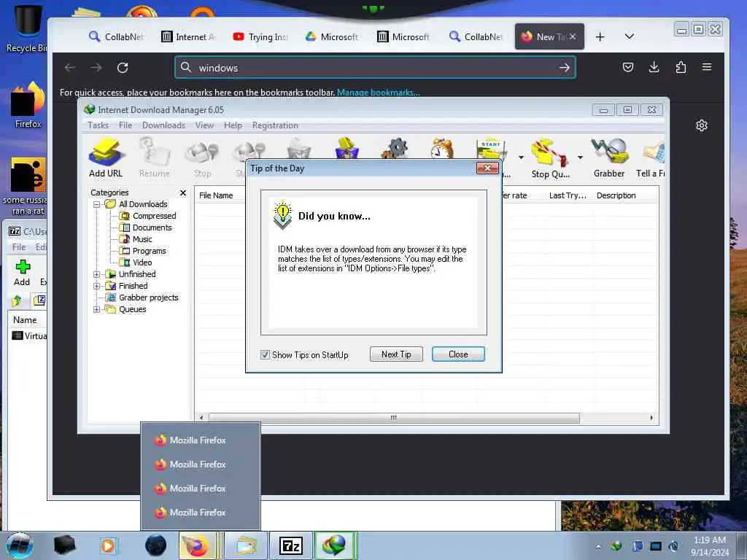Open the Help menu in IDM

[233, 125]
